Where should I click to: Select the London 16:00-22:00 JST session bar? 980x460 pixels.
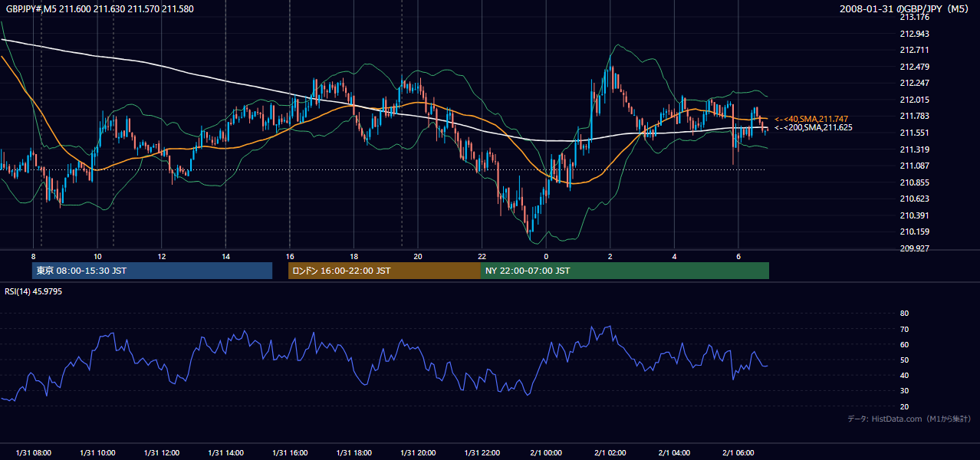(x=384, y=271)
